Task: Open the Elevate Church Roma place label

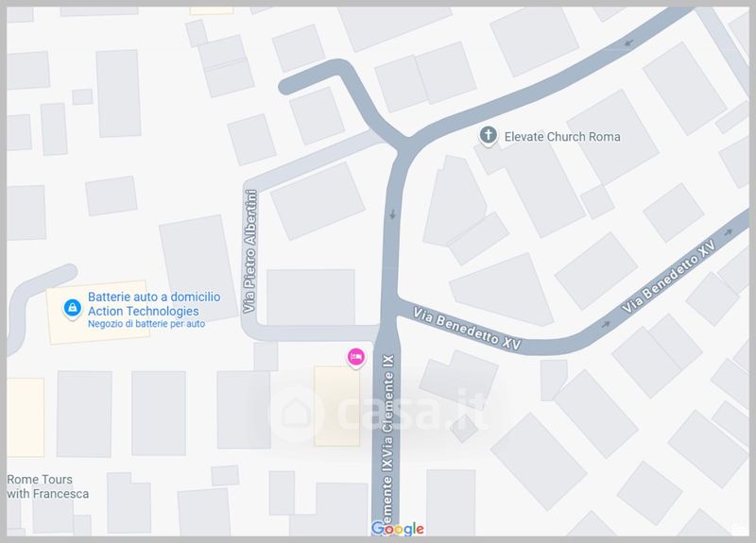Action: [562, 137]
